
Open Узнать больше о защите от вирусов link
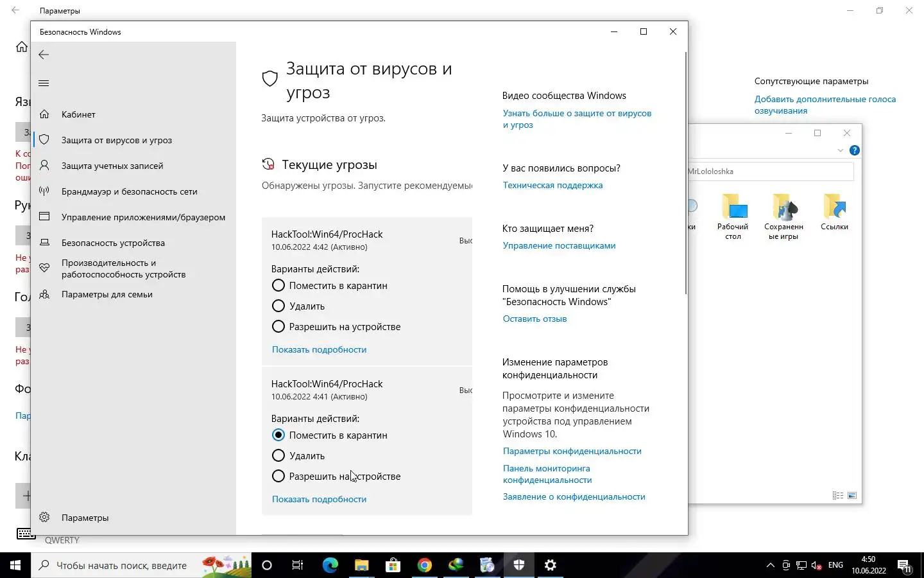click(x=577, y=119)
